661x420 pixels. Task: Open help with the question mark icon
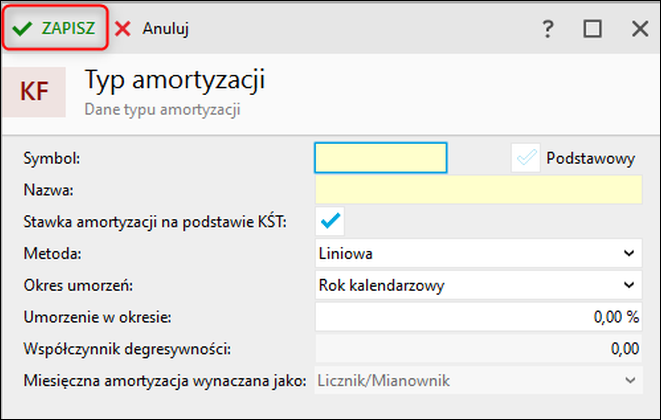548,29
